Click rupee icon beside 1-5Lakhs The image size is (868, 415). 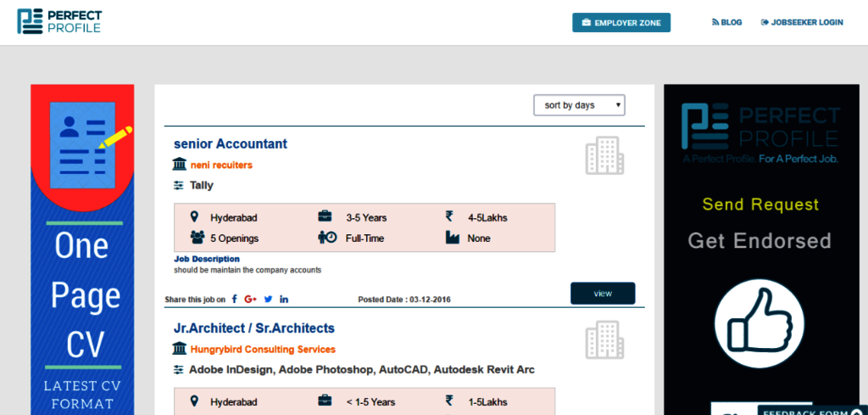pyautogui.click(x=449, y=401)
